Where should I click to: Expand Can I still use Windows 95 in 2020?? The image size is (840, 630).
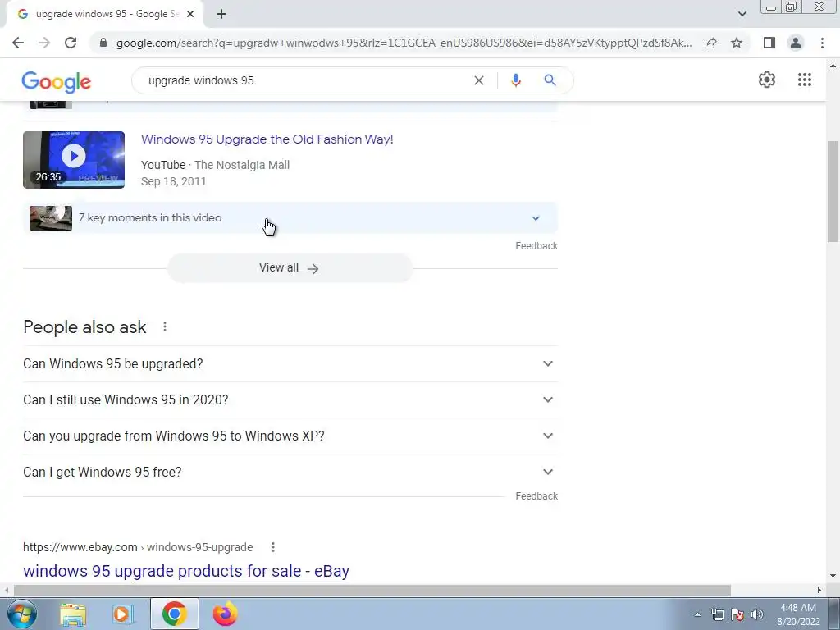pos(290,399)
